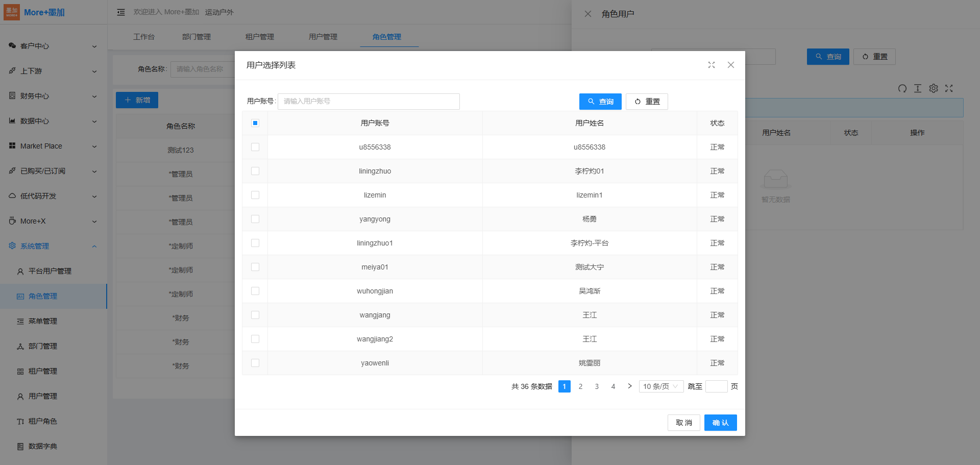Screen dimensions: 980x465
Task: Click the More+墨加 logo icon
Action: pos(11,12)
